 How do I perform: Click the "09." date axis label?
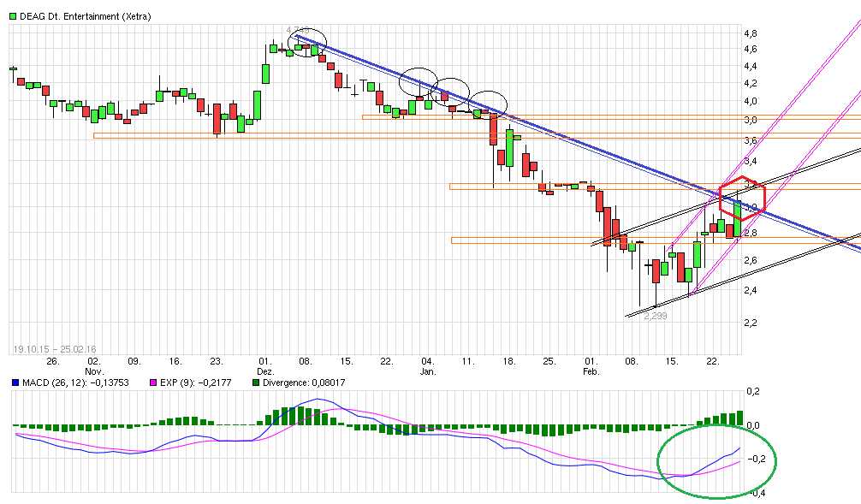pos(134,361)
